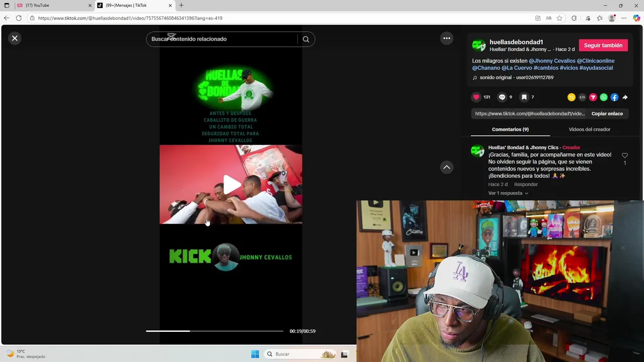Repost the video with yellow icon
This screenshot has width=644, height=362.
[572, 97]
